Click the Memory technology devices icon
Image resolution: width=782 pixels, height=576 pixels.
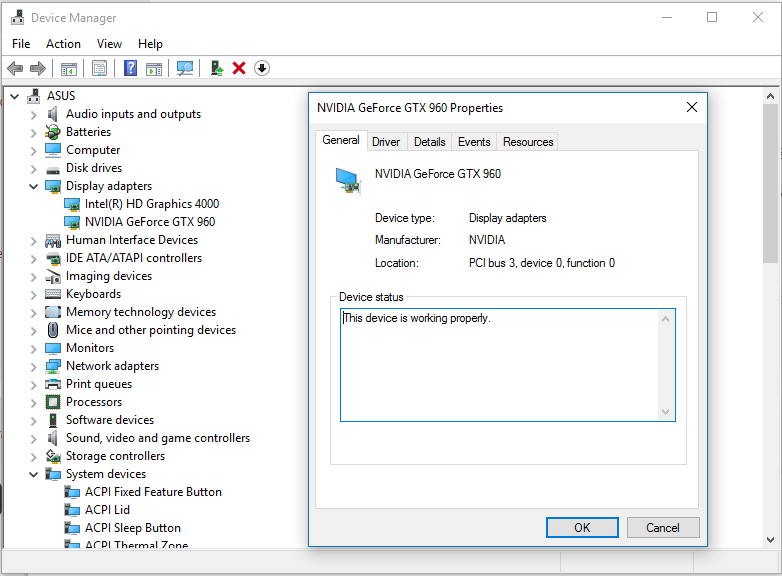(x=53, y=312)
